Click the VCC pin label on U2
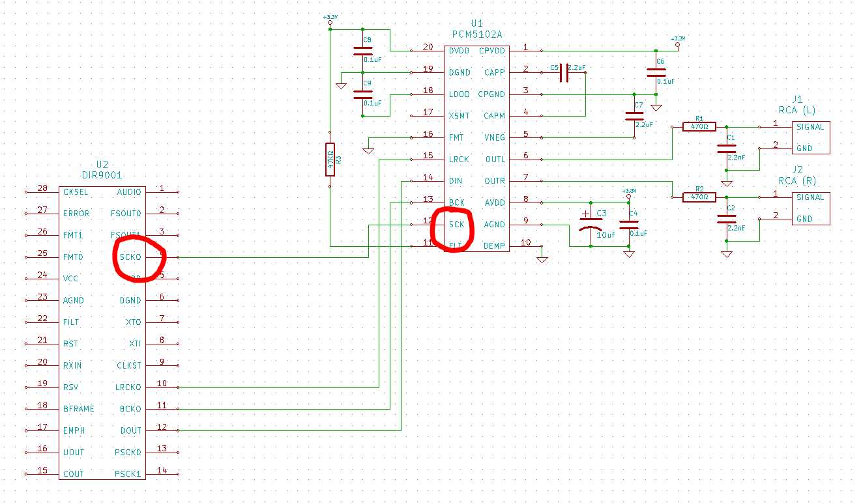 71,279
